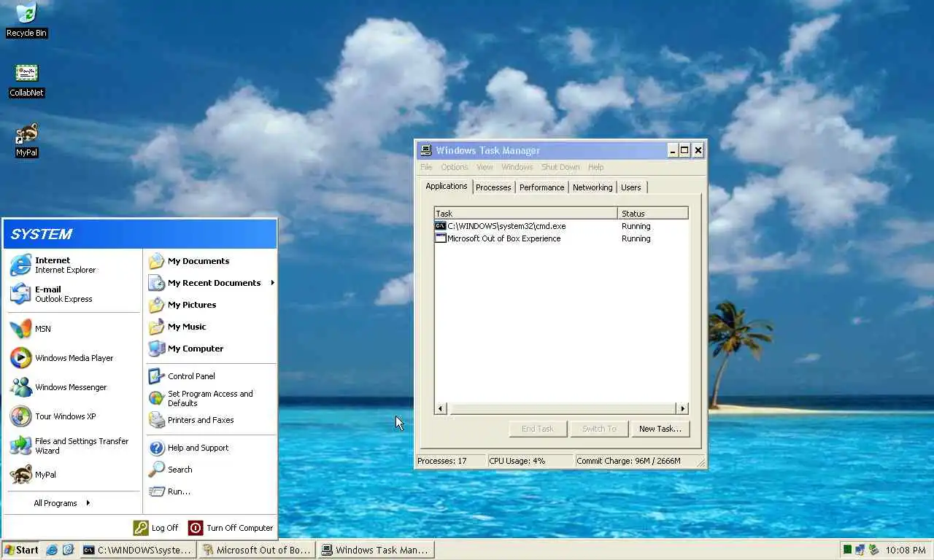The height and width of the screenshot is (560, 934).
Task: Open Control Panel from Start menu
Action: tap(211, 376)
